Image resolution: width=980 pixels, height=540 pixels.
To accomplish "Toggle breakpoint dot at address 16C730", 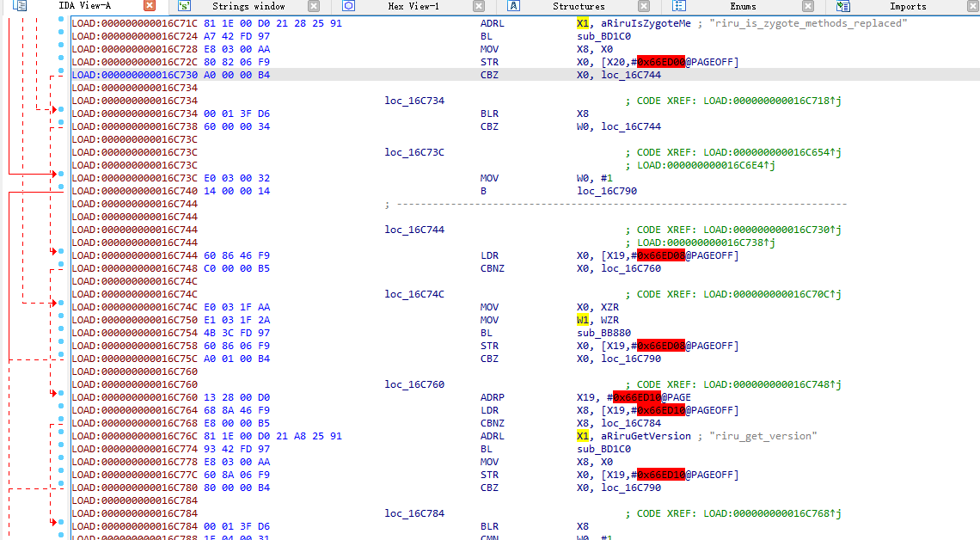I will pos(61,75).
